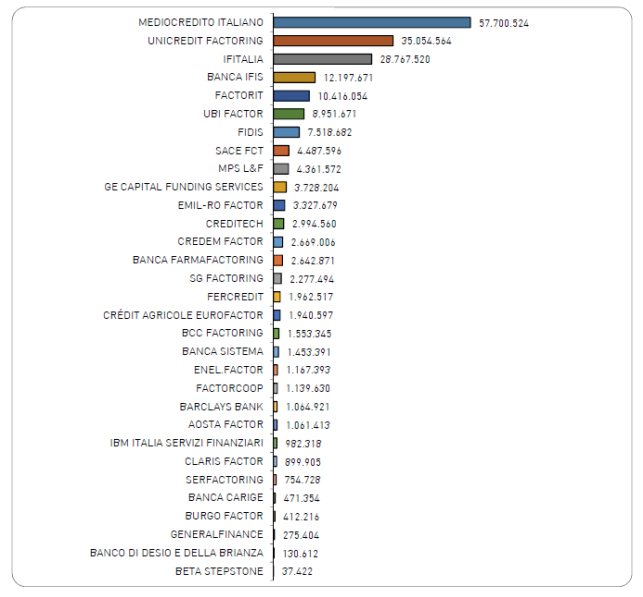Select GE CAPITAL FUNDING SERVICES label

point(184,187)
